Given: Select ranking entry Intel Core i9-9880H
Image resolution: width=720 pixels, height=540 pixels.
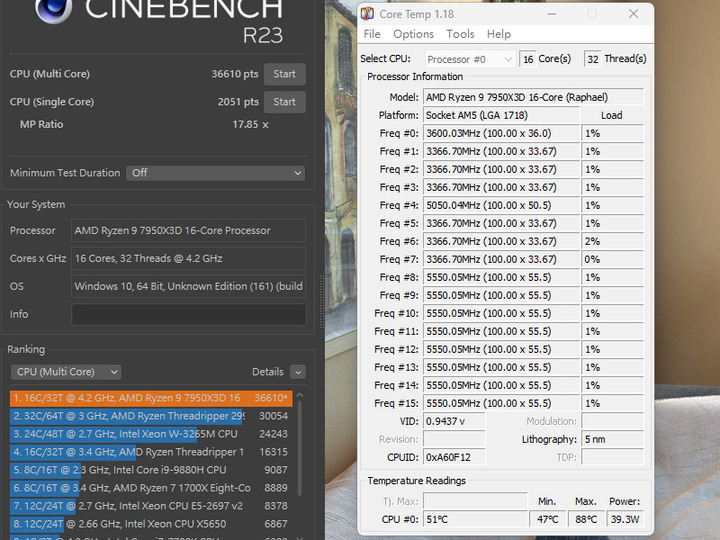Looking at the screenshot, I should click(x=151, y=470).
